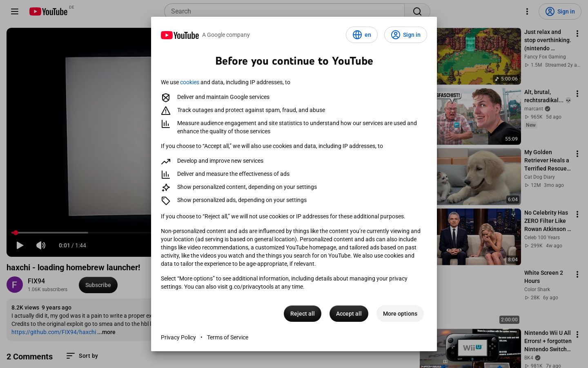The height and width of the screenshot is (368, 588).
Task: Open the language selector showing en
Action: pyautogui.click(x=362, y=35)
